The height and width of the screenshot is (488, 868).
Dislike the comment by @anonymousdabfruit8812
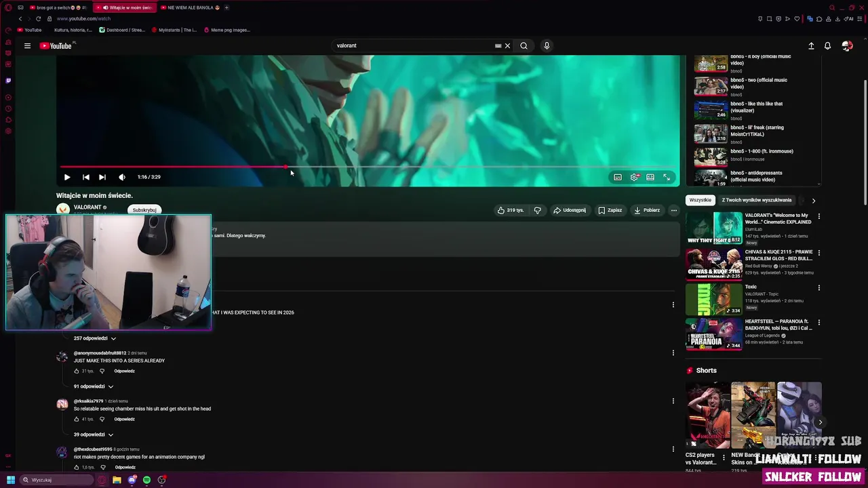(x=102, y=371)
